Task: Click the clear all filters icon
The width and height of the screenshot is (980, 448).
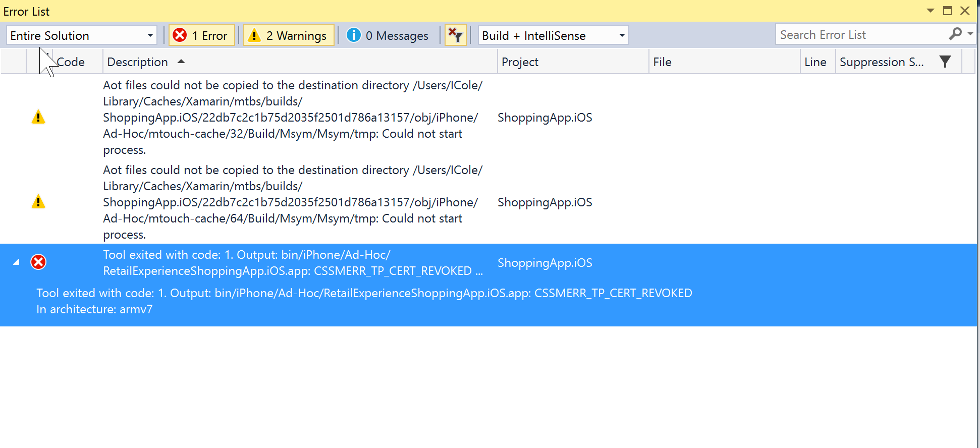Action: coord(455,35)
